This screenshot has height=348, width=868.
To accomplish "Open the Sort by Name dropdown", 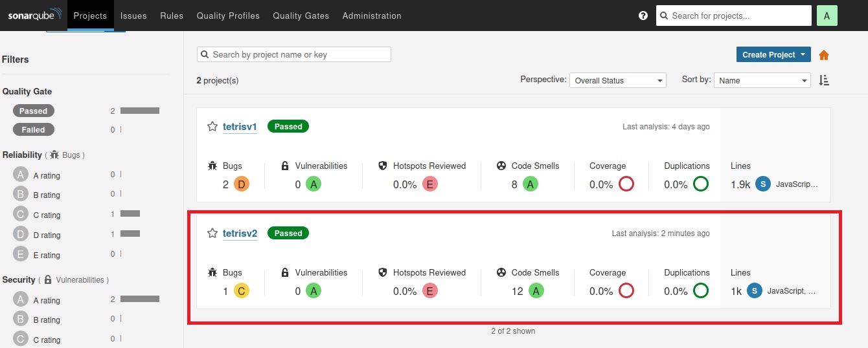I will tap(762, 80).
